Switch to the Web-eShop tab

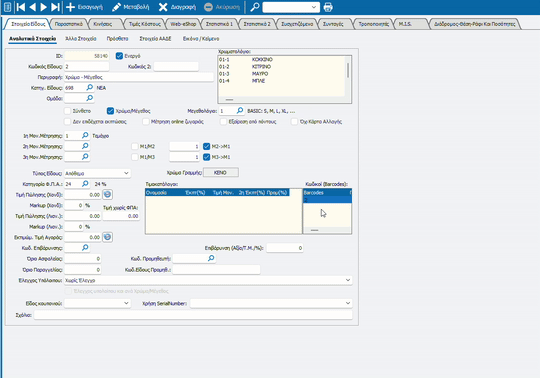tap(183, 24)
